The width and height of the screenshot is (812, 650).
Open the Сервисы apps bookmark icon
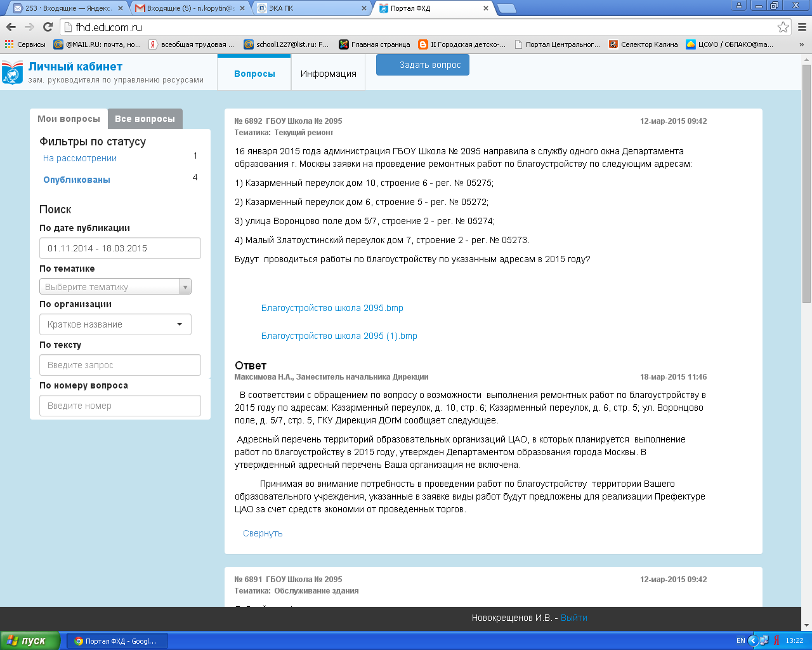9,44
